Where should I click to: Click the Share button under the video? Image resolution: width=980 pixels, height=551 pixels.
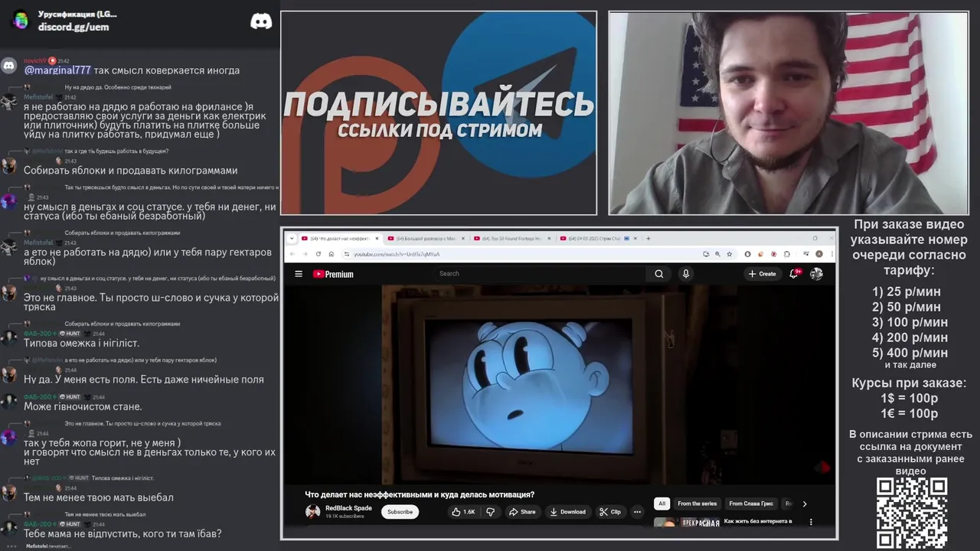521,512
